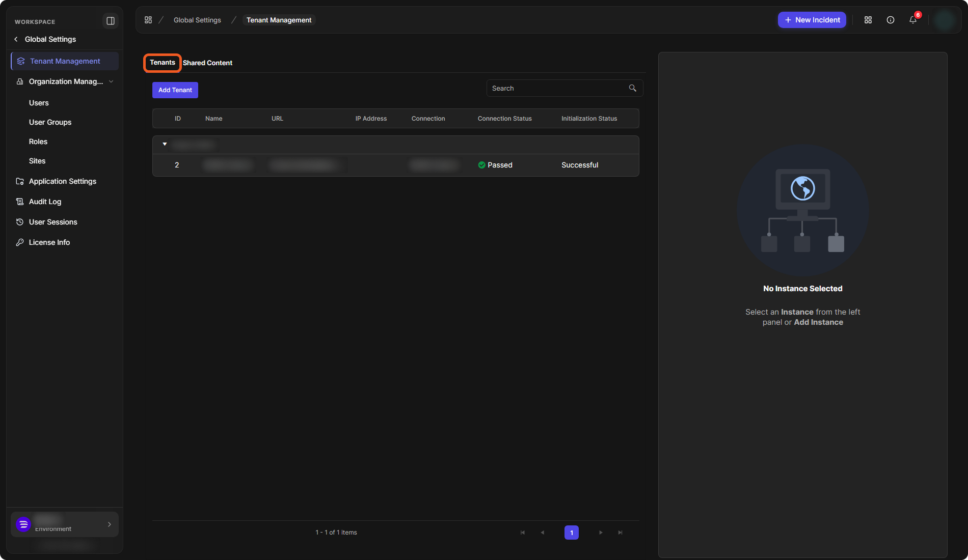Click the IP Address column header

(371, 119)
